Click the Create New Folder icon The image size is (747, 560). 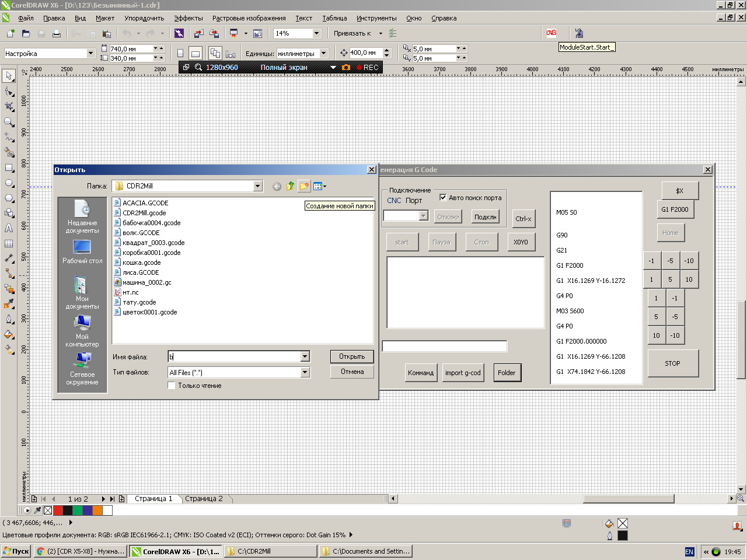tap(304, 186)
